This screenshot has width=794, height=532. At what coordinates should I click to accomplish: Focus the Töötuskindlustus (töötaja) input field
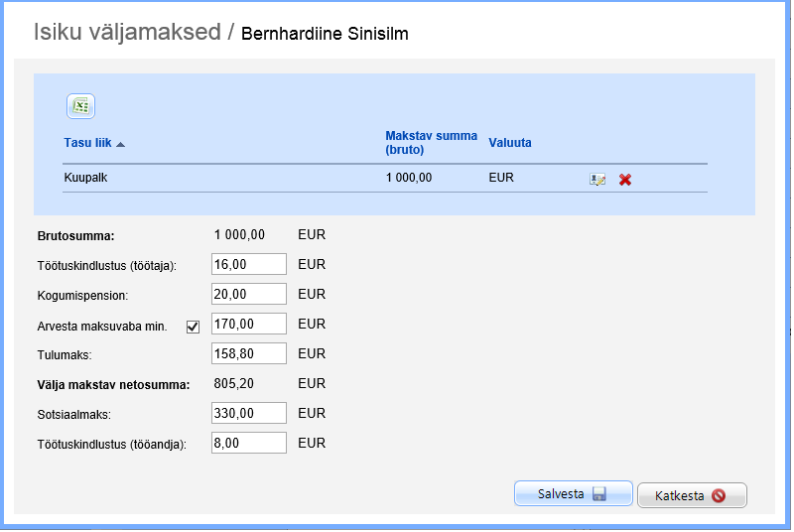pyautogui.click(x=249, y=264)
